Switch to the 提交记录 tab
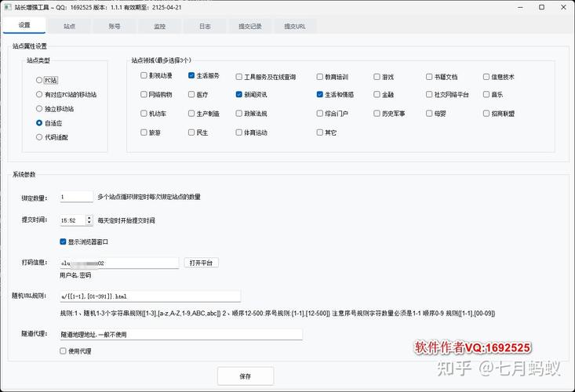 (250, 26)
